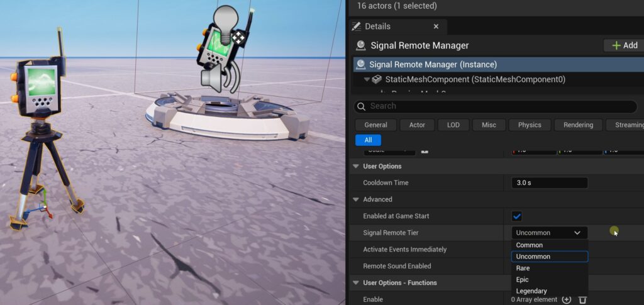Click the add array element plus icon
Screen dimensions: 644x305
point(566,300)
